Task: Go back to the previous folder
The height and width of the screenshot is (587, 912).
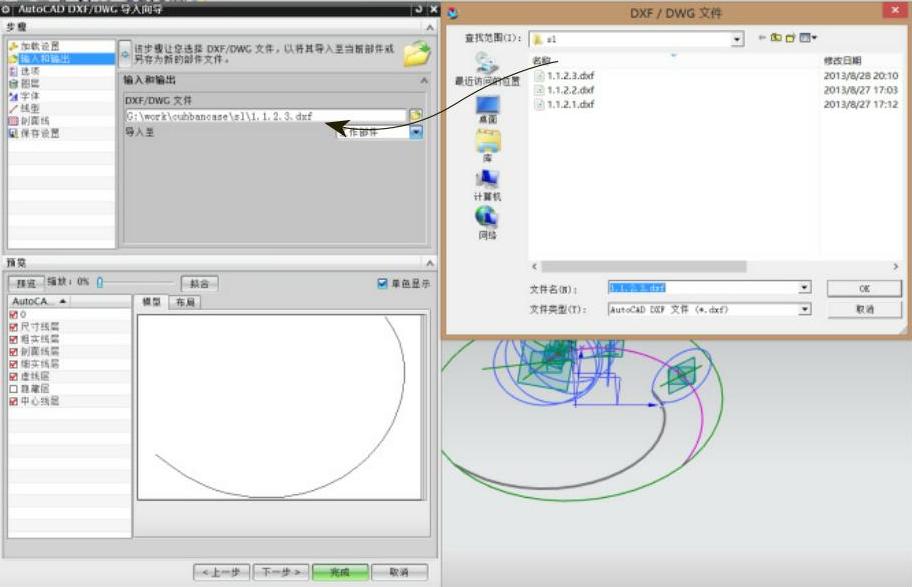Action: [762, 38]
